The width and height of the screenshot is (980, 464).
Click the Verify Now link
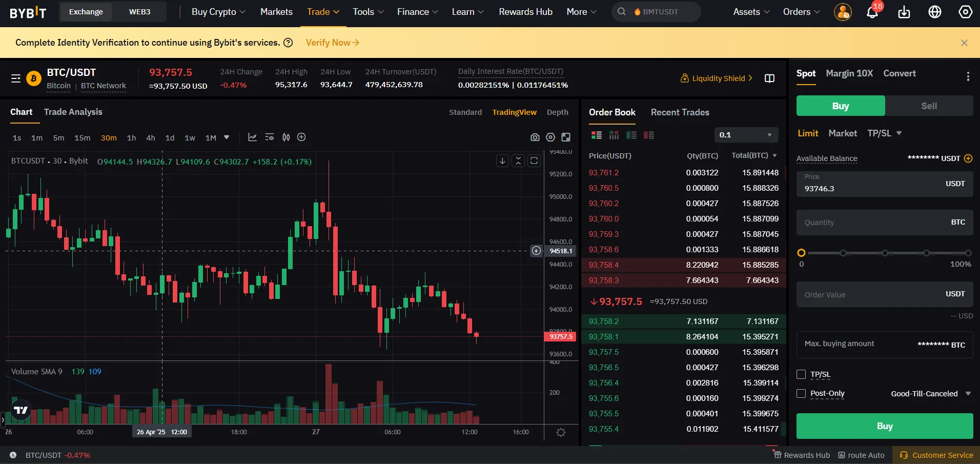(331, 43)
